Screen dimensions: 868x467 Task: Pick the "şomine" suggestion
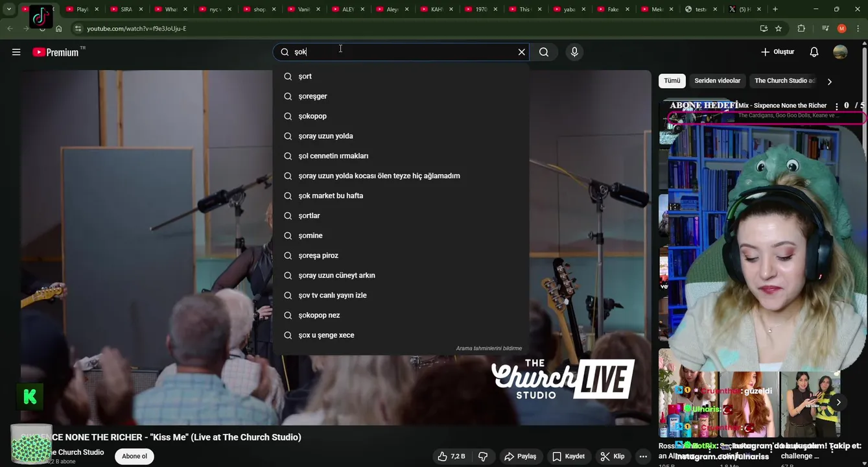pyautogui.click(x=401, y=235)
